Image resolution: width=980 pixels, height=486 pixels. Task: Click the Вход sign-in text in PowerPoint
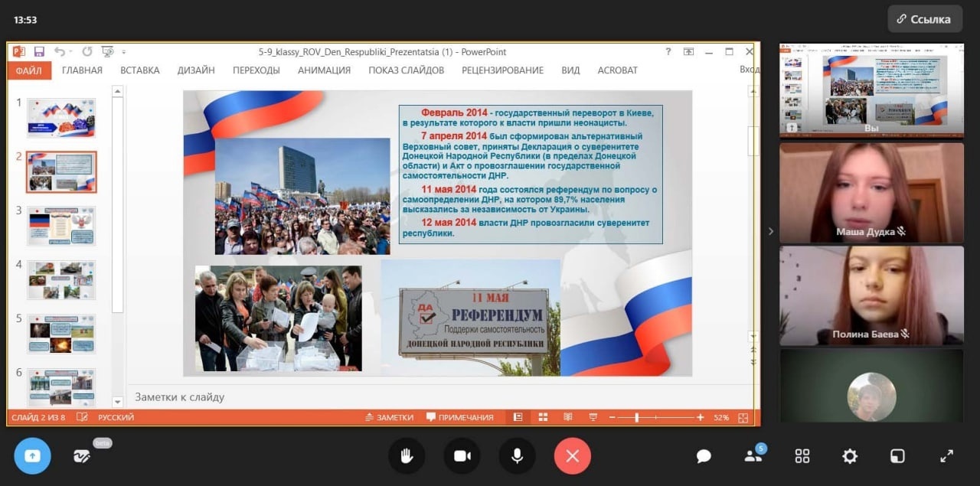pos(750,70)
